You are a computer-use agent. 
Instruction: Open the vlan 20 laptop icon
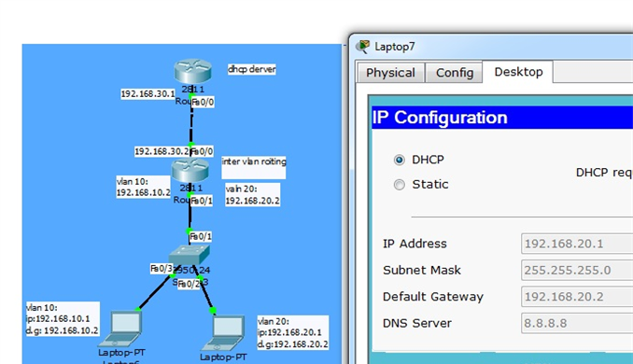[224, 333]
